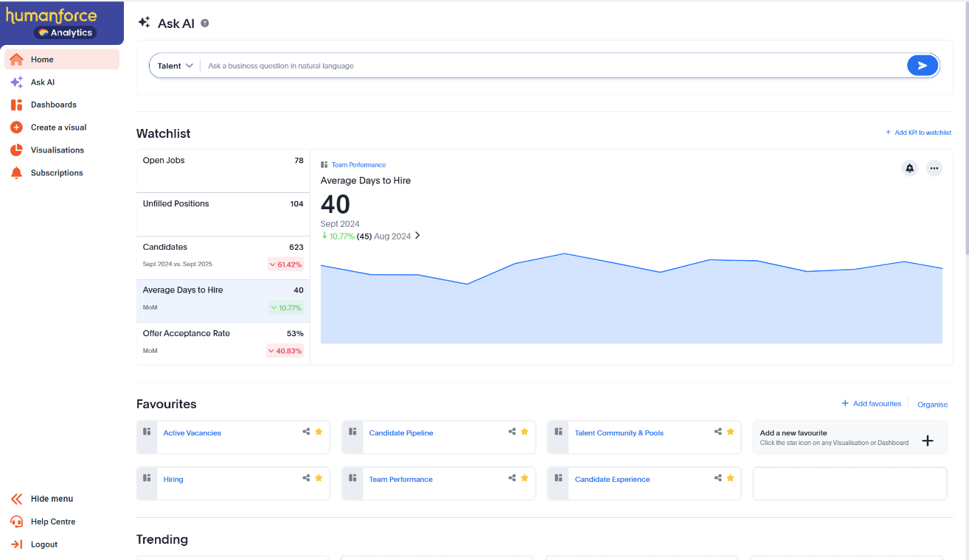Open the Ask AI page from the sidebar
Screen dimensions: 969x560
(x=44, y=82)
